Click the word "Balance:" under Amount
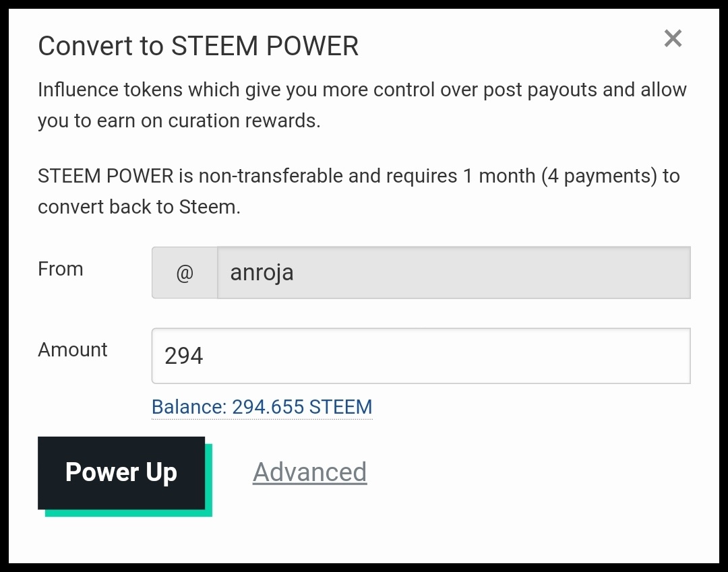This screenshot has width=728, height=572. coord(189,407)
